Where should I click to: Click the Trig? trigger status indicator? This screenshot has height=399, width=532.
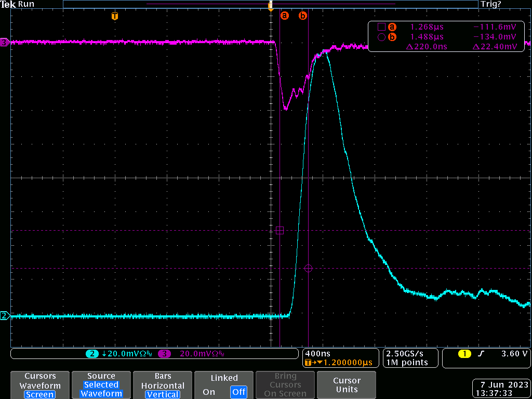click(491, 4)
